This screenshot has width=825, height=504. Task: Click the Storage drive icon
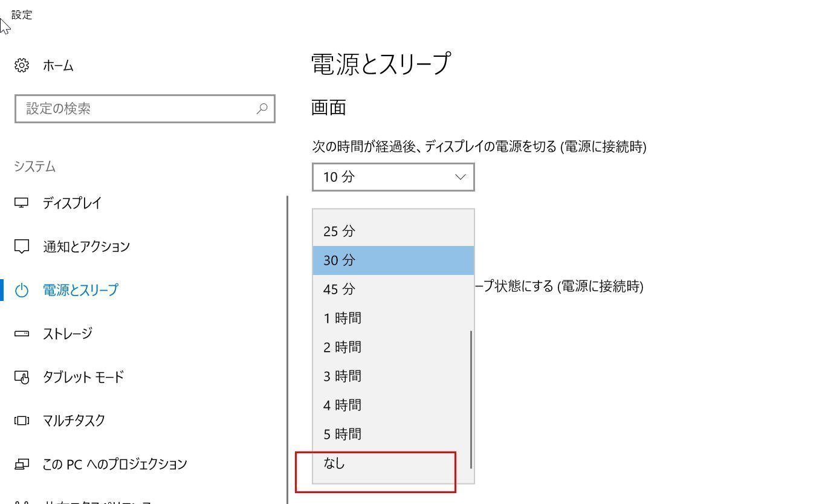click(x=22, y=334)
